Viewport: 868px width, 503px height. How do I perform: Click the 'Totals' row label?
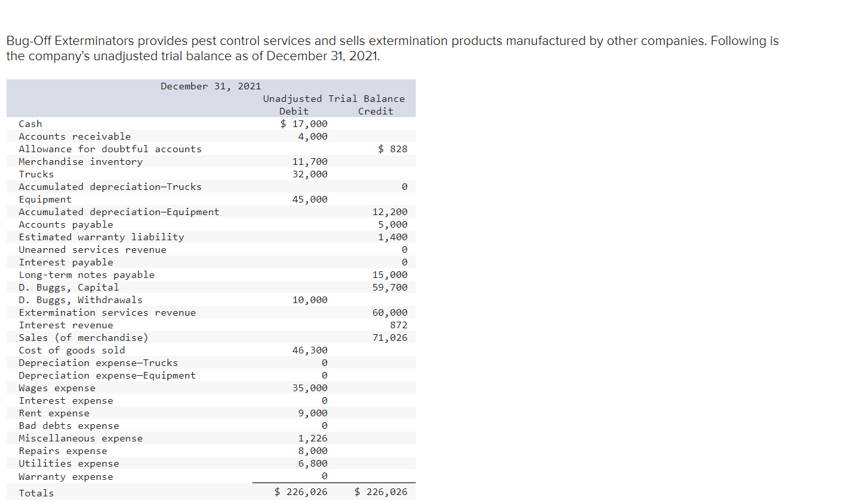36,492
